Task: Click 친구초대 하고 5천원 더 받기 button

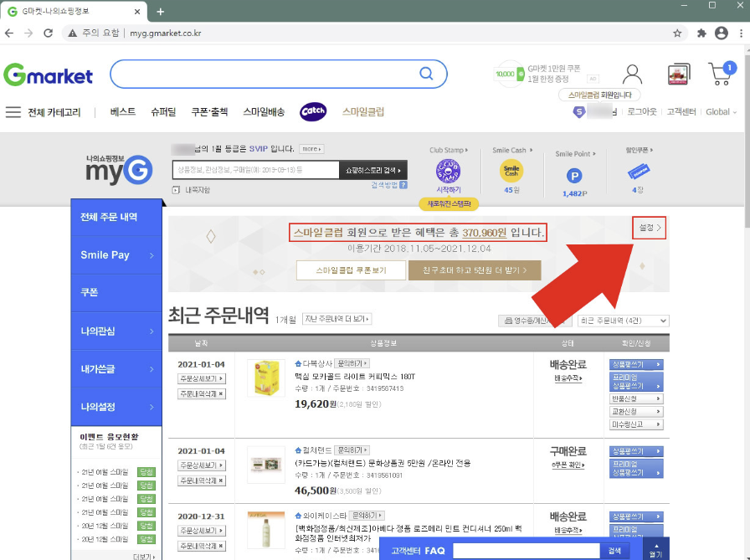Action: pos(475,270)
